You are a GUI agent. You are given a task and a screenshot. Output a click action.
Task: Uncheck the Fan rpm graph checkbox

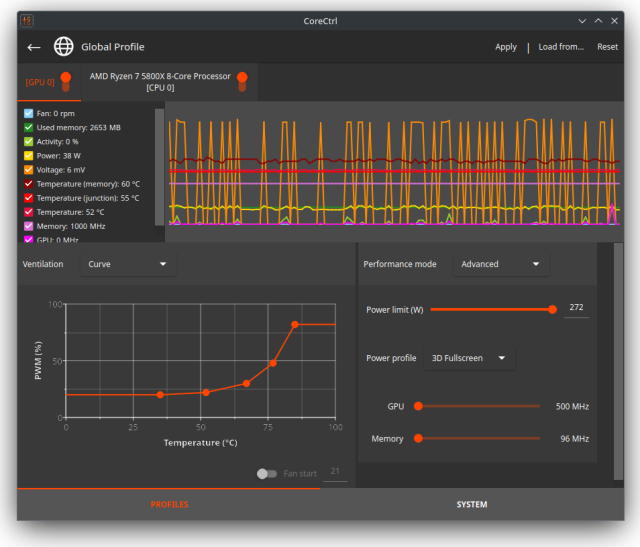[x=28, y=114]
